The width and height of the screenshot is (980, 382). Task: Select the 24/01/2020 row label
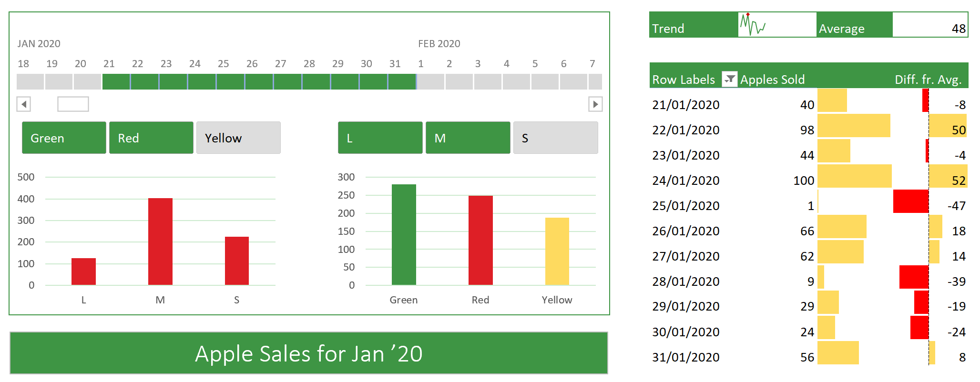[x=685, y=181]
